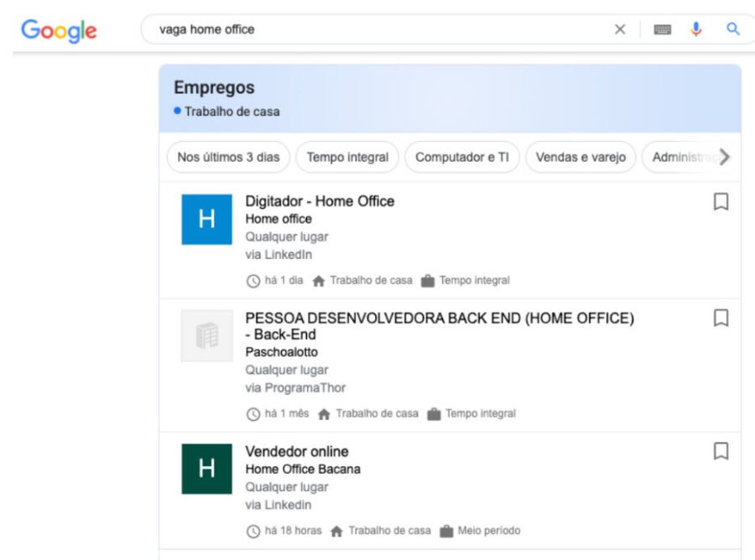Click the blue H company logo
This screenshot has width=755, height=560.
(x=206, y=220)
